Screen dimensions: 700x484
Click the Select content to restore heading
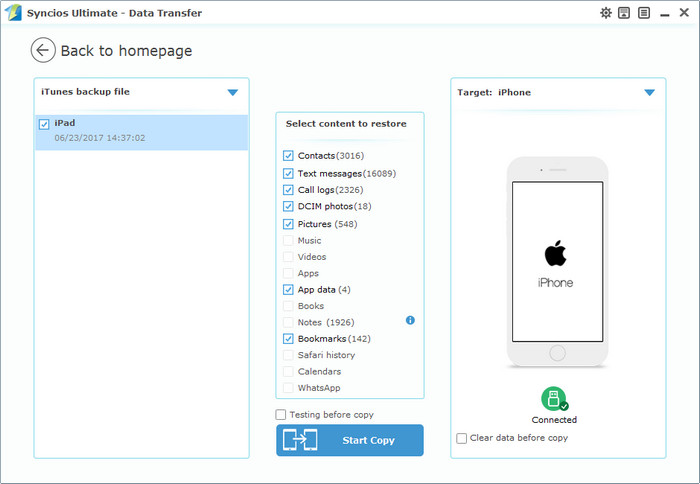point(346,124)
